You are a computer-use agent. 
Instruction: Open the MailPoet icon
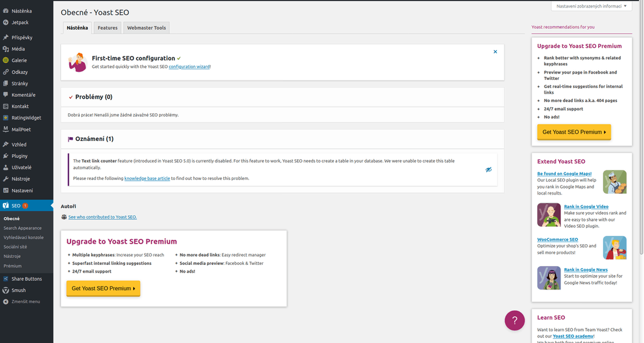[x=6, y=130]
